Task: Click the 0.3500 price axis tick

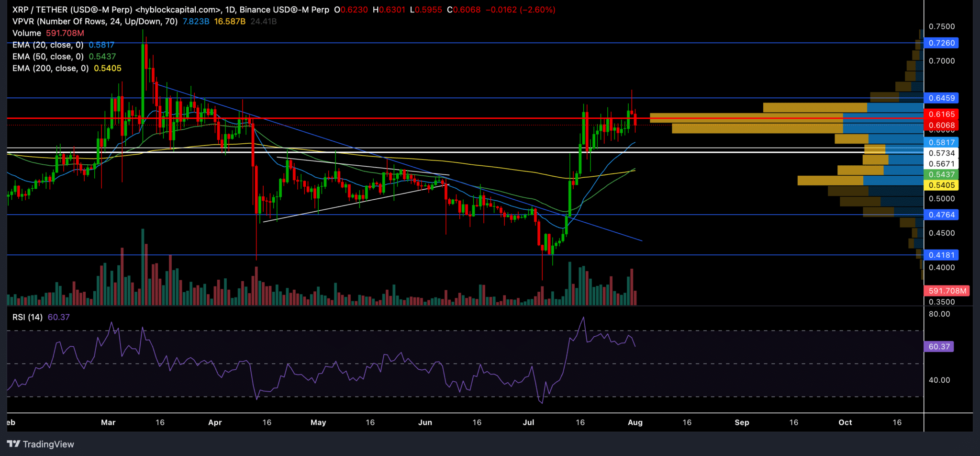Action: click(941, 302)
